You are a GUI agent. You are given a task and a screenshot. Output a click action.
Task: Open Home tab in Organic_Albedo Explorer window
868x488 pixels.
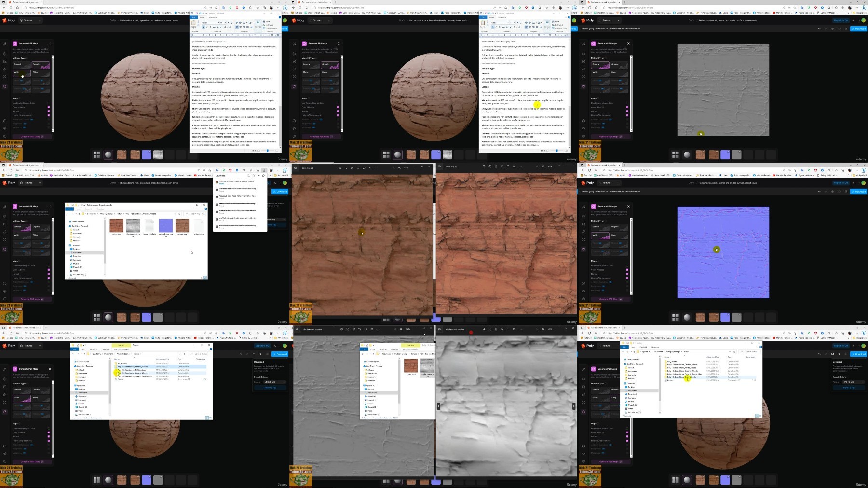78,209
